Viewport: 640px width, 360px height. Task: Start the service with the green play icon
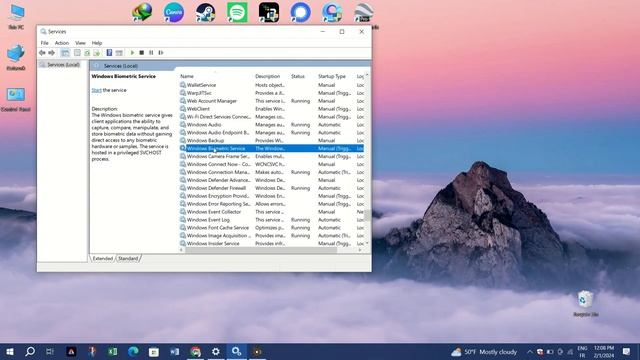click(x=132, y=53)
